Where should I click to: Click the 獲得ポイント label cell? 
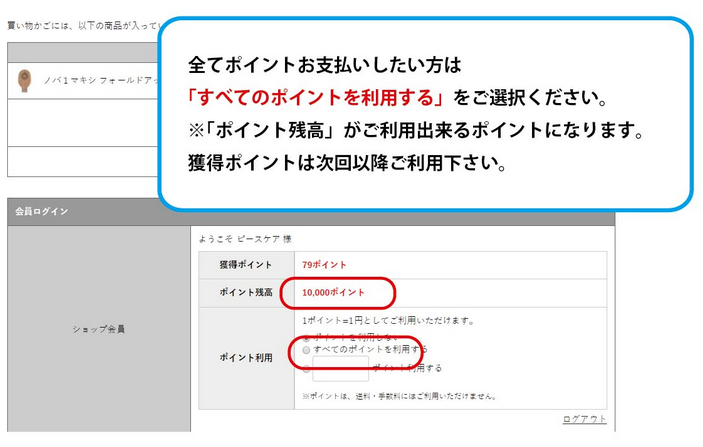246,264
